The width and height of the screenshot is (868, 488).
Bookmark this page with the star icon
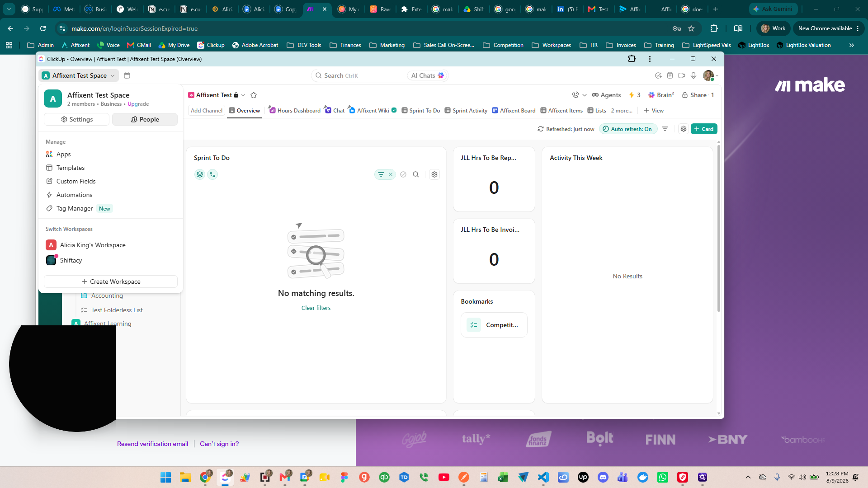[x=691, y=28]
